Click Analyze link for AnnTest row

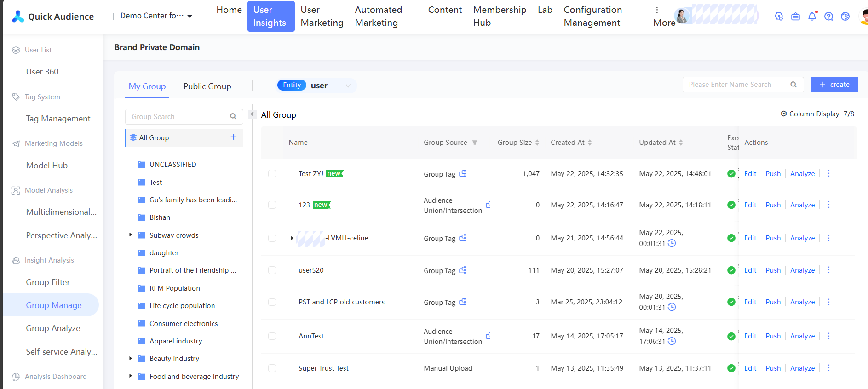click(x=802, y=336)
